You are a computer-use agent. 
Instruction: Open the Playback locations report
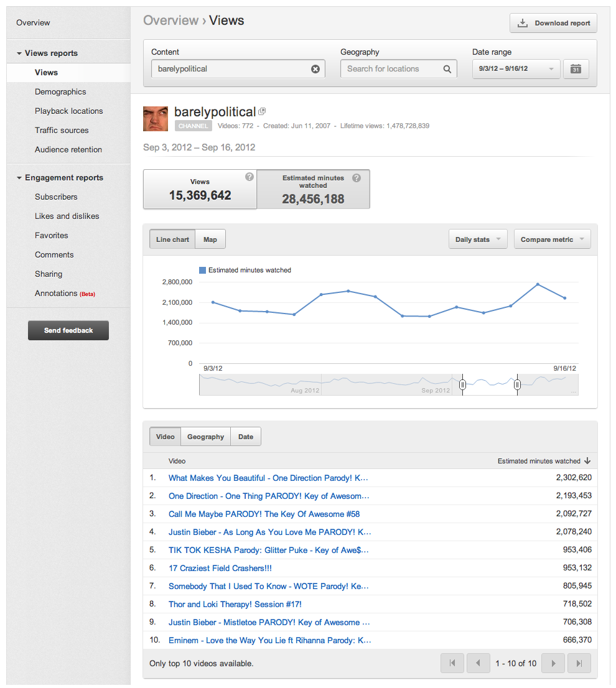69,111
